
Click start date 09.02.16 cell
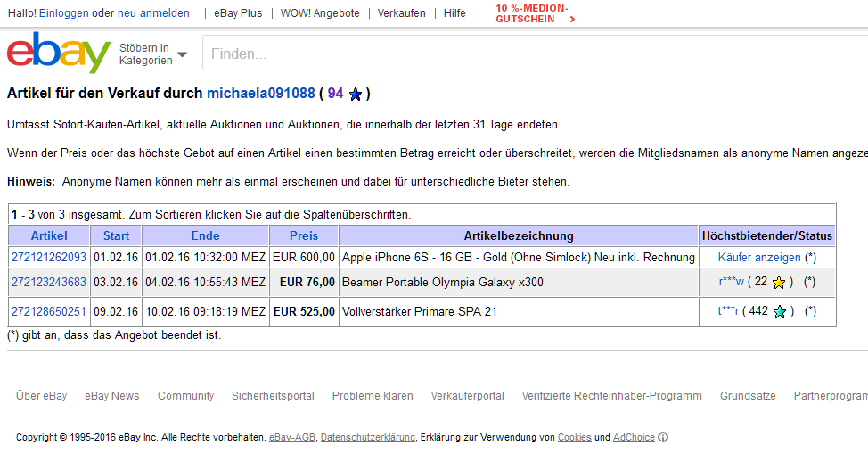116,311
